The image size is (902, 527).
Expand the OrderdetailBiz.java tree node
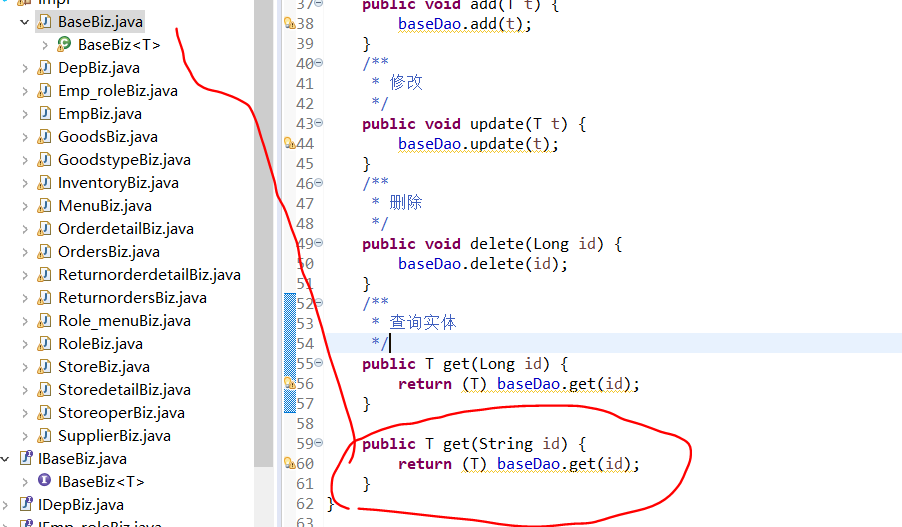pyautogui.click(x=25, y=229)
